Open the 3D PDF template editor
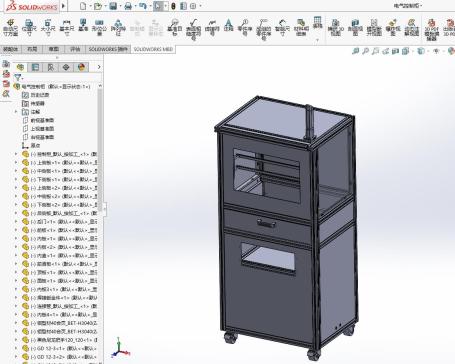The width and height of the screenshot is (455, 364). click(432, 29)
